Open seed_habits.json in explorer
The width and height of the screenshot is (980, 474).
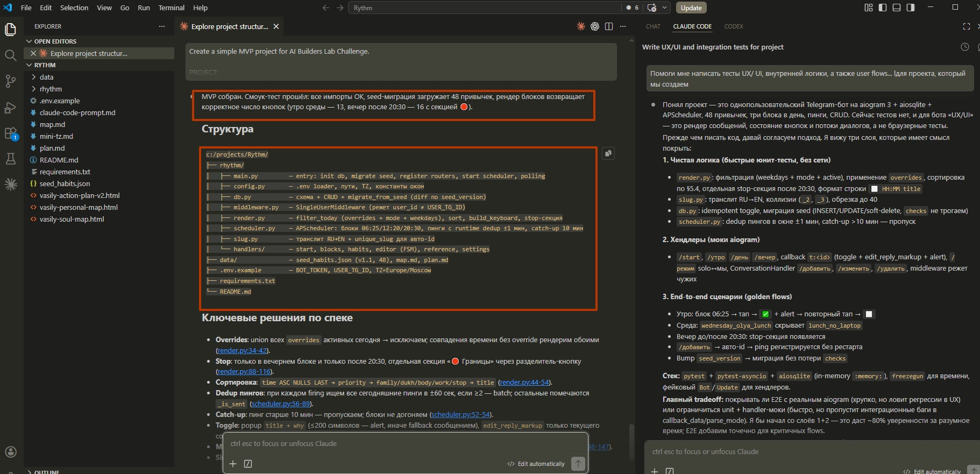65,183
